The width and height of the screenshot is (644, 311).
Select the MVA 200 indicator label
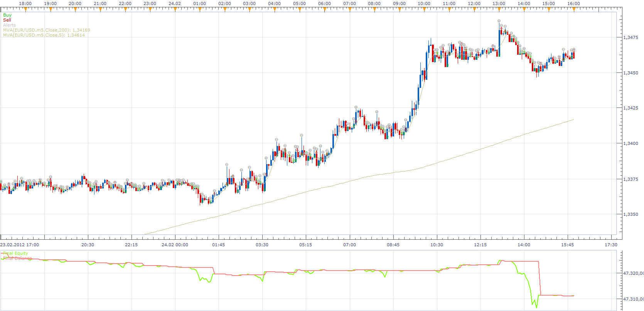[x=47, y=30]
